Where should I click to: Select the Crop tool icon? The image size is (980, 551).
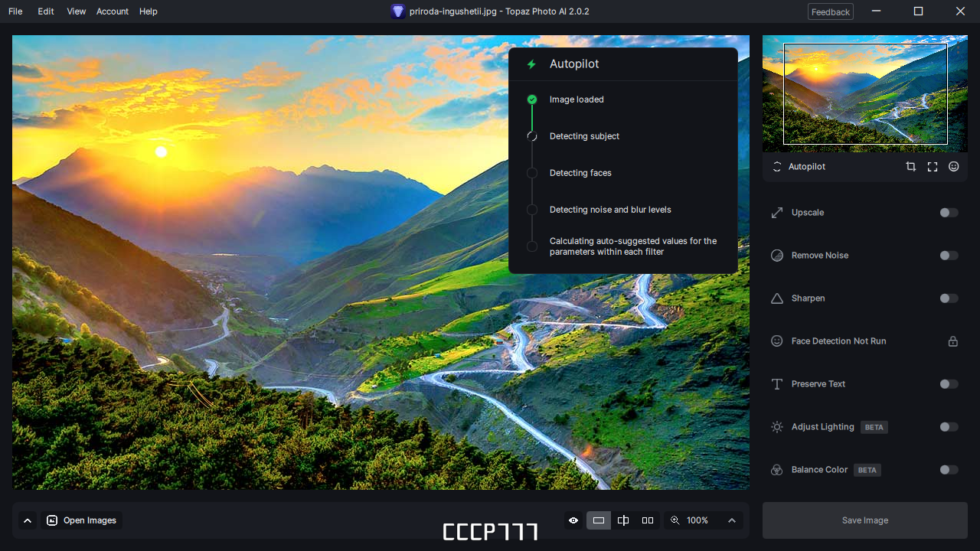pyautogui.click(x=910, y=166)
